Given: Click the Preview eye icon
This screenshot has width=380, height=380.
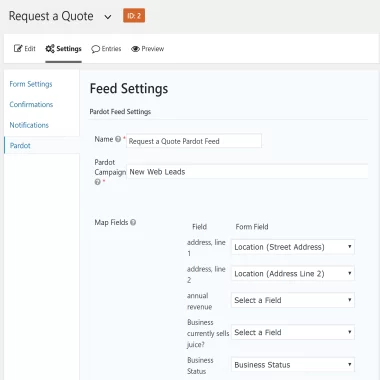Looking at the screenshot, I should click(x=135, y=49).
